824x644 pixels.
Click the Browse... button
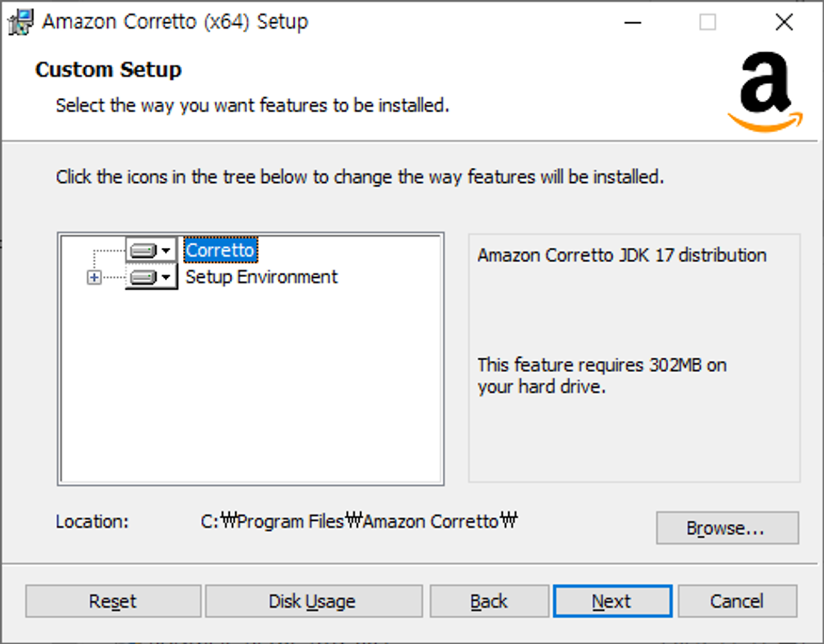click(x=727, y=528)
